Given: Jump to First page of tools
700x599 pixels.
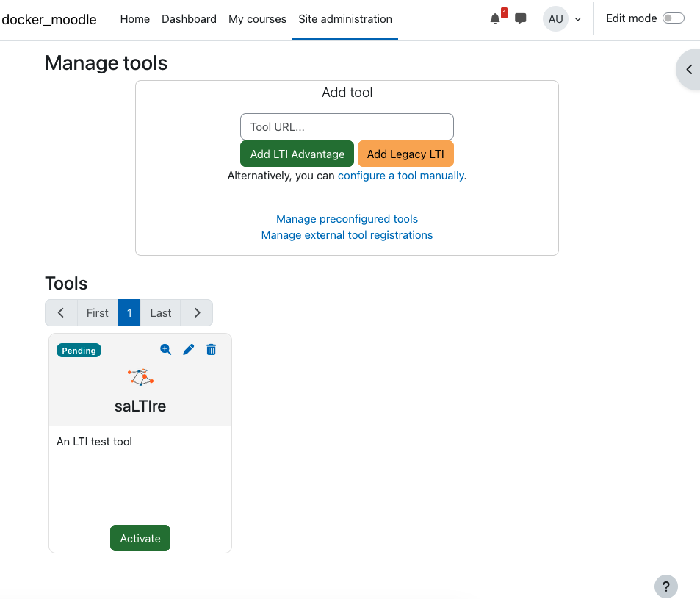Looking at the screenshot, I should (x=97, y=312).
